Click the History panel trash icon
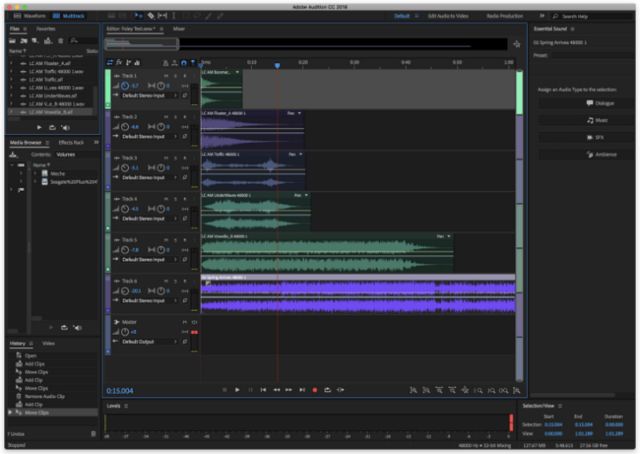The image size is (640, 454). 93,434
